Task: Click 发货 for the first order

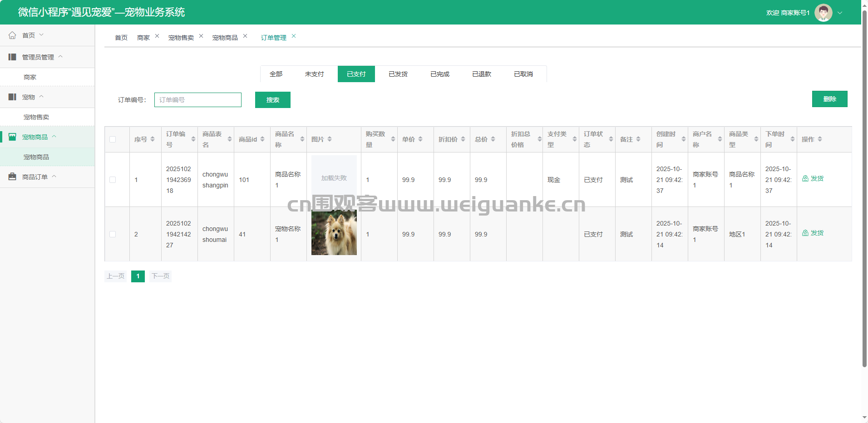Action: click(813, 178)
